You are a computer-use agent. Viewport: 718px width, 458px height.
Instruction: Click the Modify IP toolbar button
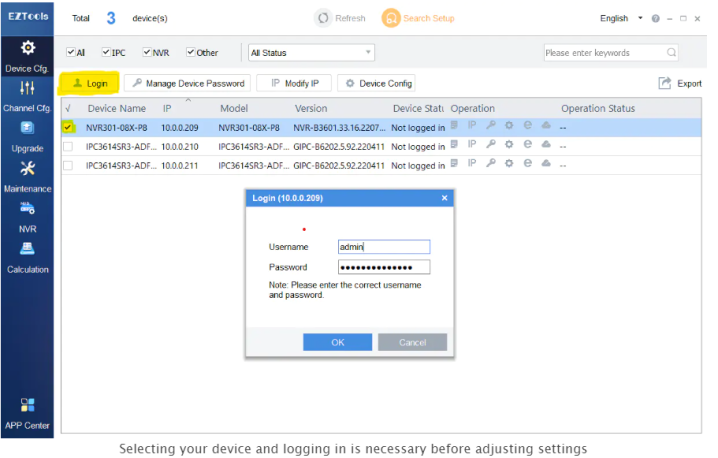(x=294, y=83)
